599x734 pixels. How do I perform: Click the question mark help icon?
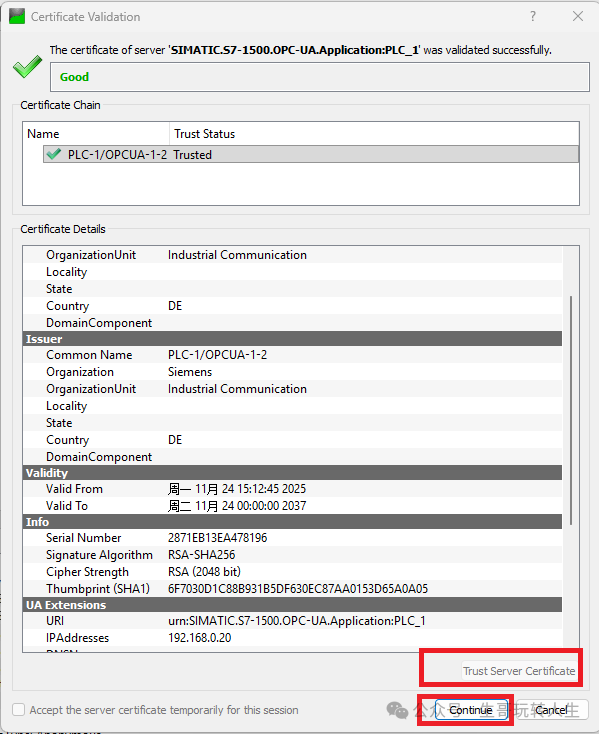tap(533, 16)
